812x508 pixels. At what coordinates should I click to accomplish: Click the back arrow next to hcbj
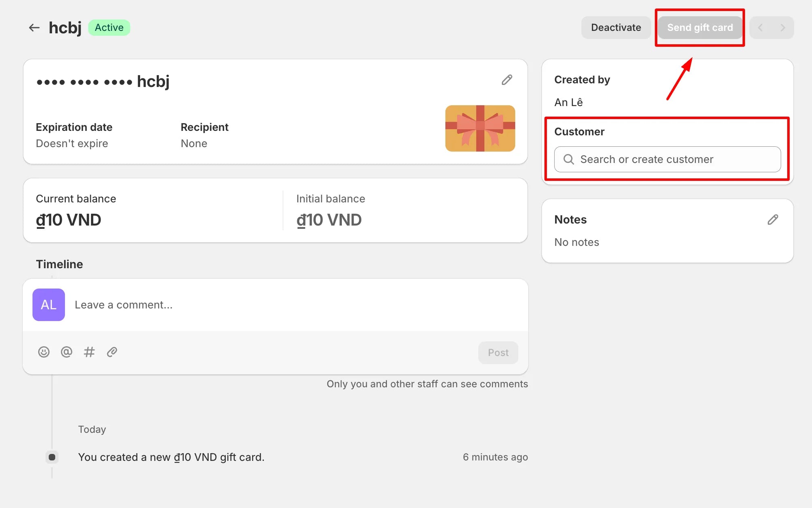tap(34, 28)
